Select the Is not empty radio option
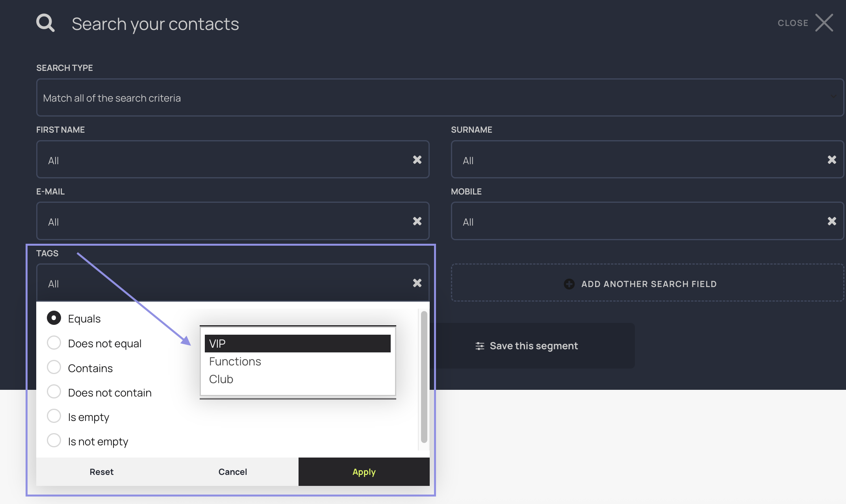Viewport: 846px width, 504px height. point(54,441)
